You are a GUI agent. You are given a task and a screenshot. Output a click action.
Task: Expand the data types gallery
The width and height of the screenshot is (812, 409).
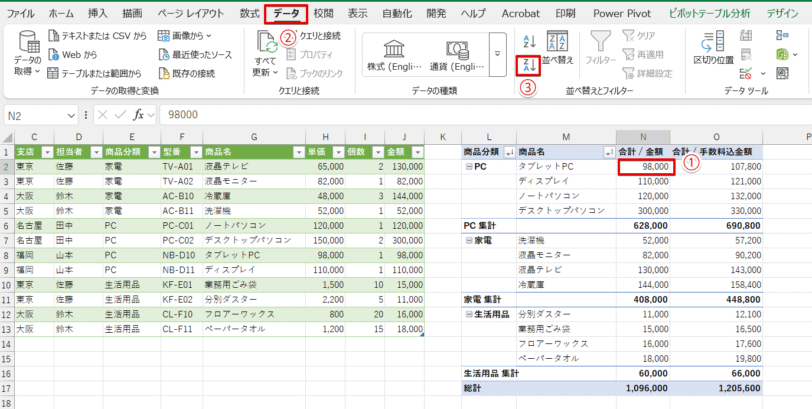click(498, 54)
